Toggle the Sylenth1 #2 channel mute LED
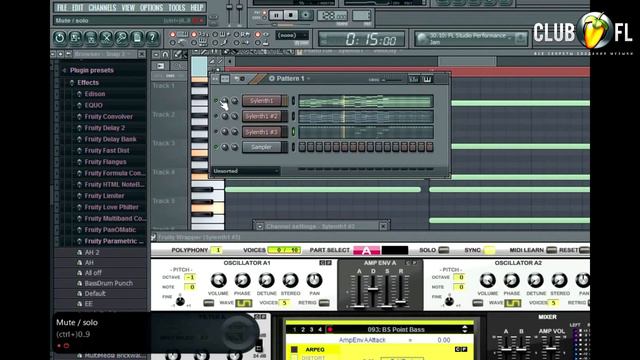640x360 pixels. 216,116
